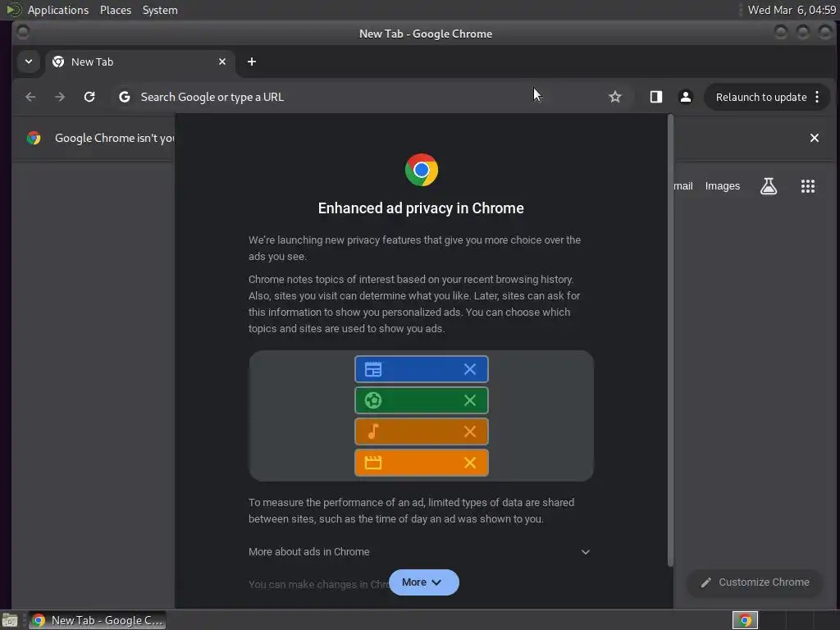Remove the orange movie topic chip
The height and width of the screenshot is (630, 840).
pos(470,463)
